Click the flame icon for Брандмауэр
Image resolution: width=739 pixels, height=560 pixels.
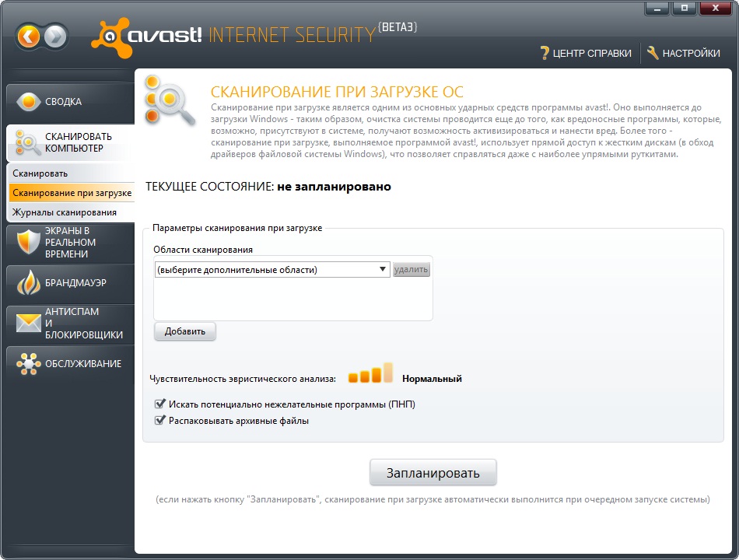(x=28, y=283)
